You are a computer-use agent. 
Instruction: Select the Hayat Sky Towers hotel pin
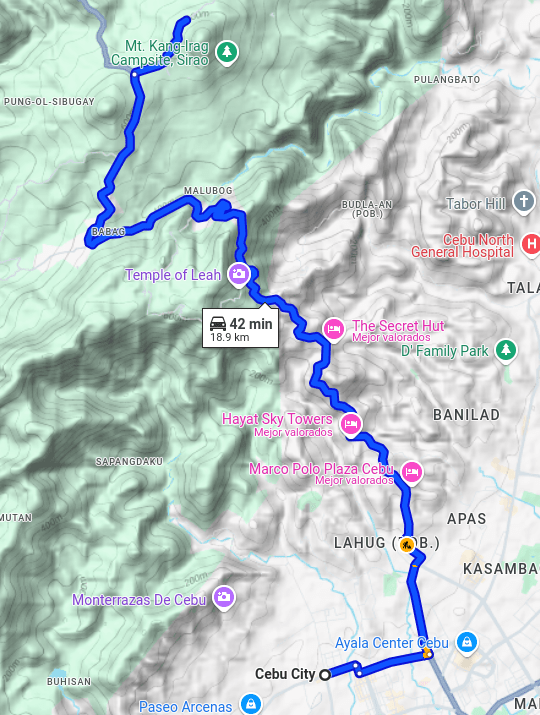pos(351,425)
